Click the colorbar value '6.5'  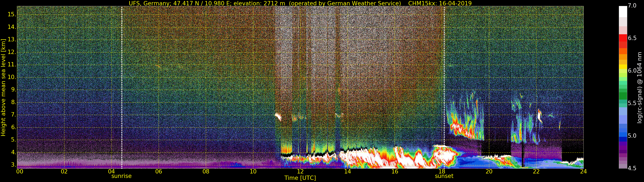632,38
